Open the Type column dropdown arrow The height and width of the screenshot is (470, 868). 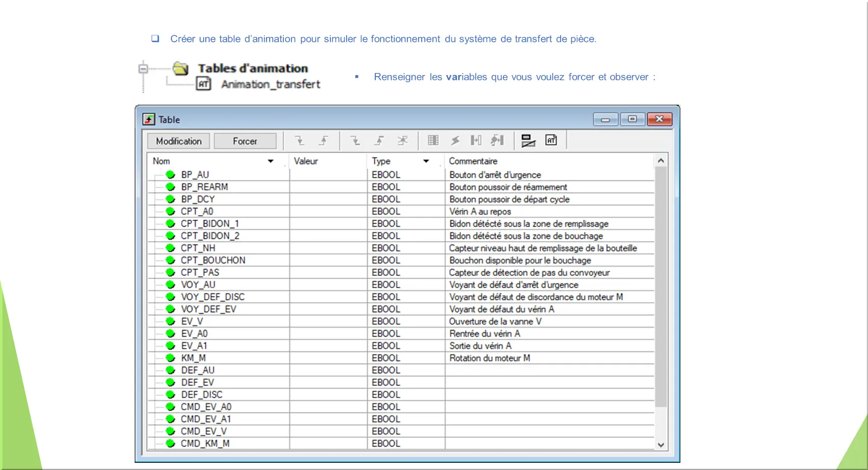click(x=426, y=161)
